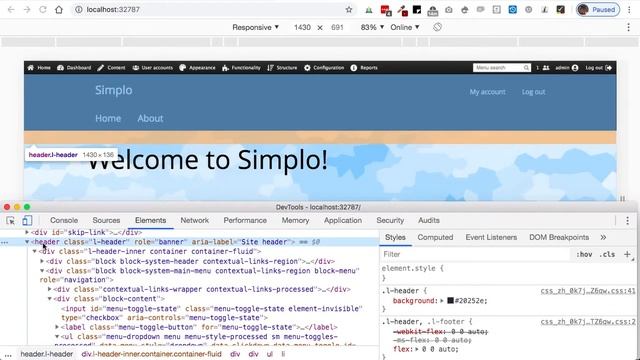Open the 83% zoom dropdown

click(372, 27)
